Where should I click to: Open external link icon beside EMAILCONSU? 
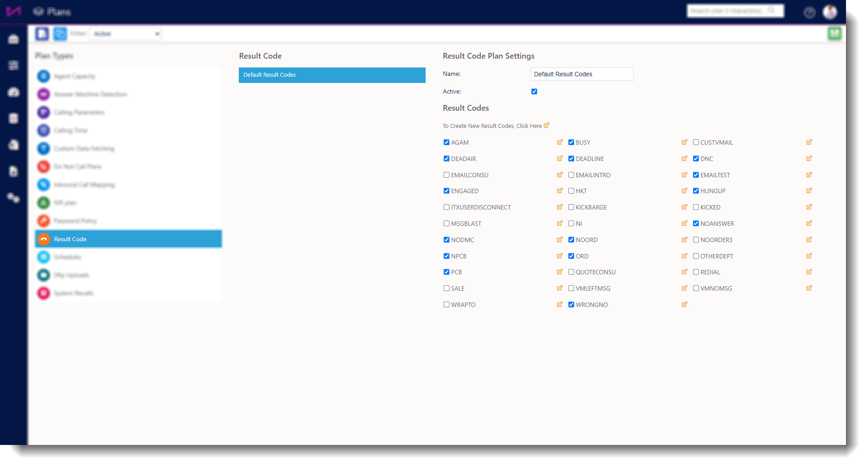pyautogui.click(x=560, y=175)
